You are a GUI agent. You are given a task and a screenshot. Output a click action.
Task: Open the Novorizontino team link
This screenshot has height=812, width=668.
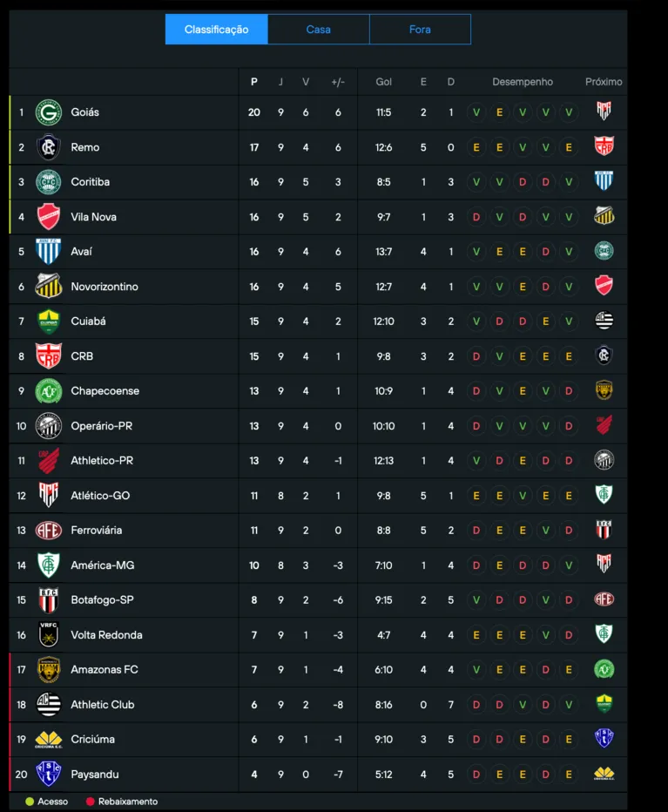coord(105,287)
